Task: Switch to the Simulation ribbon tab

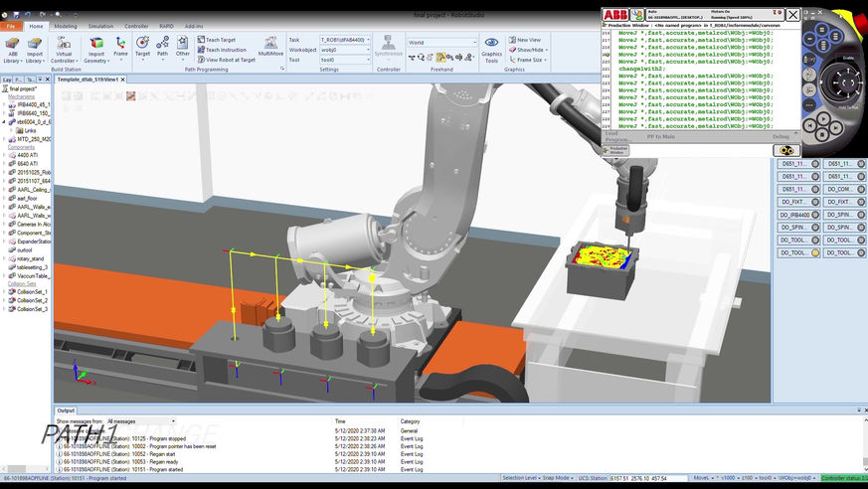Action: [100, 26]
